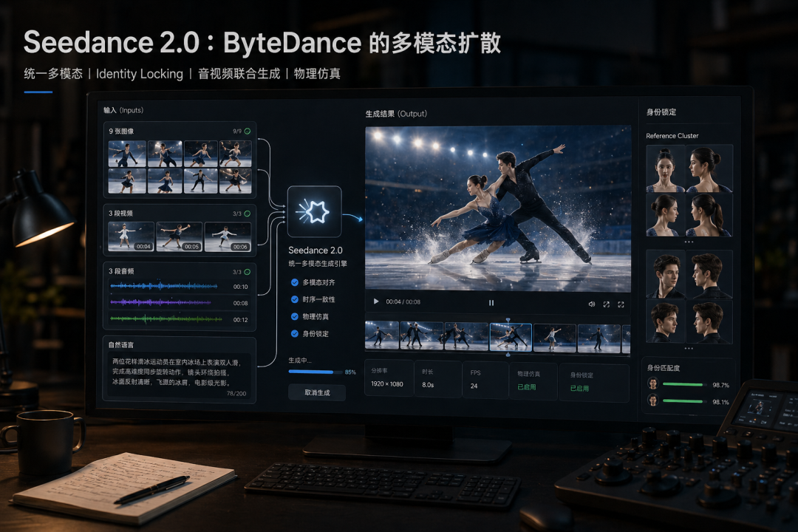Click the FPS value 24
The image size is (798, 532).
pyautogui.click(x=474, y=386)
